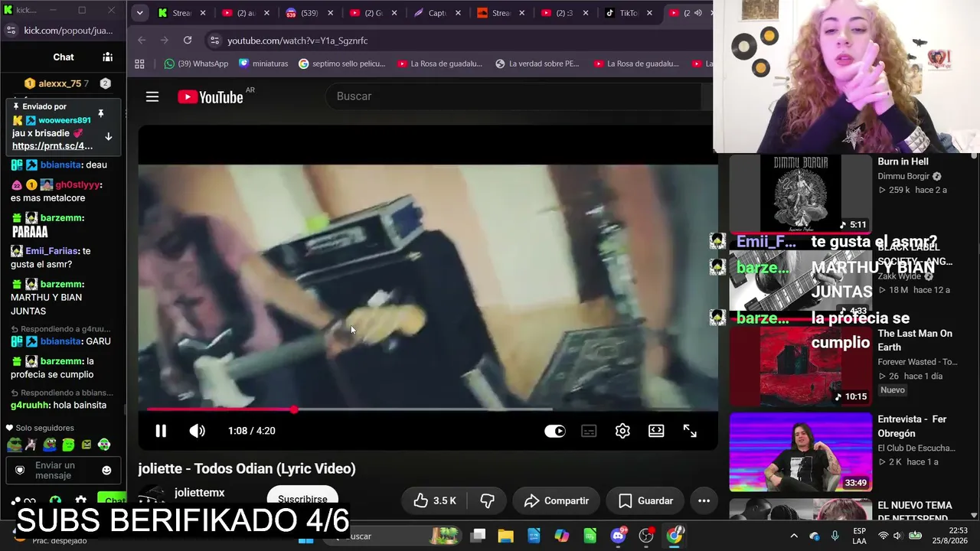
Task: Reload the YouTube page
Action: click(x=188, y=41)
